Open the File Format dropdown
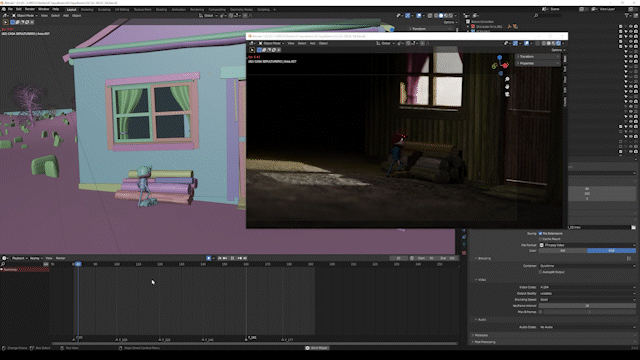The width and height of the screenshot is (640, 360). coord(587,245)
